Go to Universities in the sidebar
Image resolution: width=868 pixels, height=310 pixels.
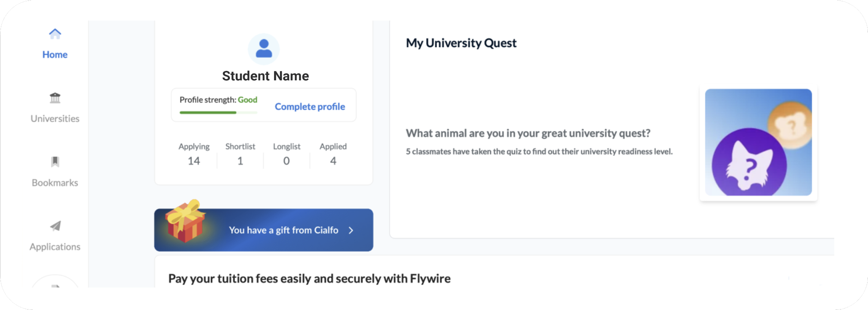click(x=55, y=119)
